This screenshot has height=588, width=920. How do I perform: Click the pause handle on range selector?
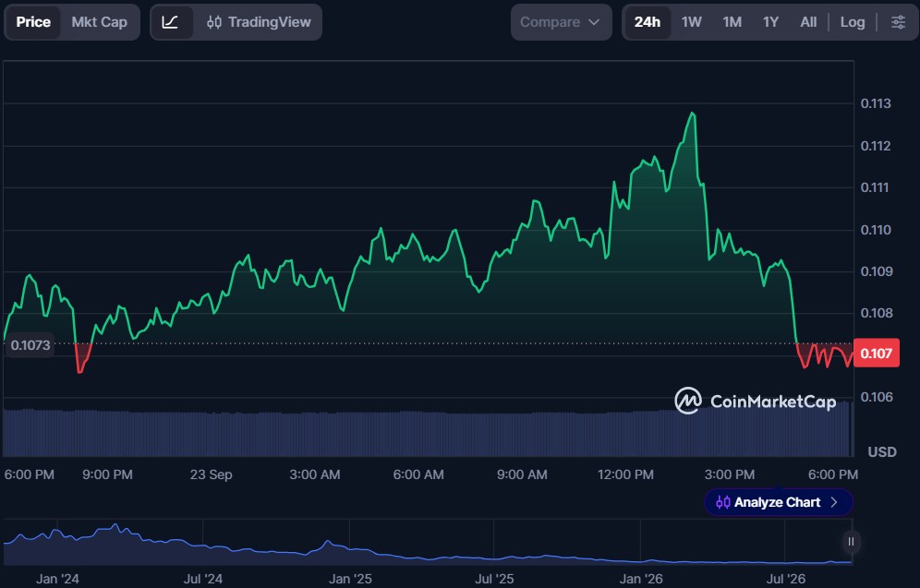851,541
